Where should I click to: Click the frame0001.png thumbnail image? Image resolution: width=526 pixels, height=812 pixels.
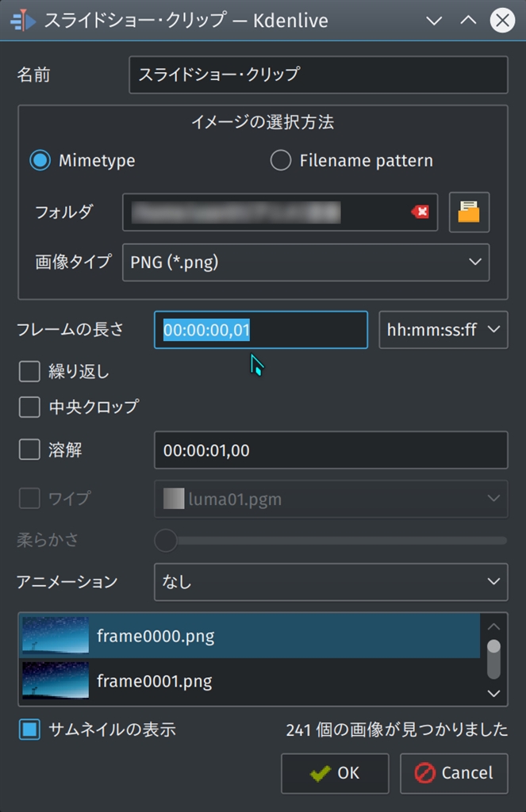pos(56,680)
